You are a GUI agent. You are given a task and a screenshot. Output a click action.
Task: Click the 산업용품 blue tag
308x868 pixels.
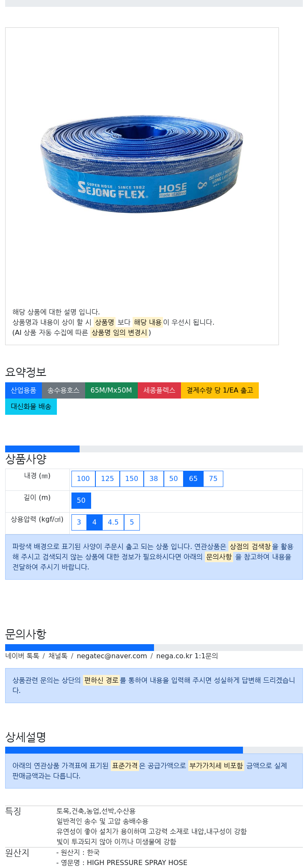(x=24, y=390)
